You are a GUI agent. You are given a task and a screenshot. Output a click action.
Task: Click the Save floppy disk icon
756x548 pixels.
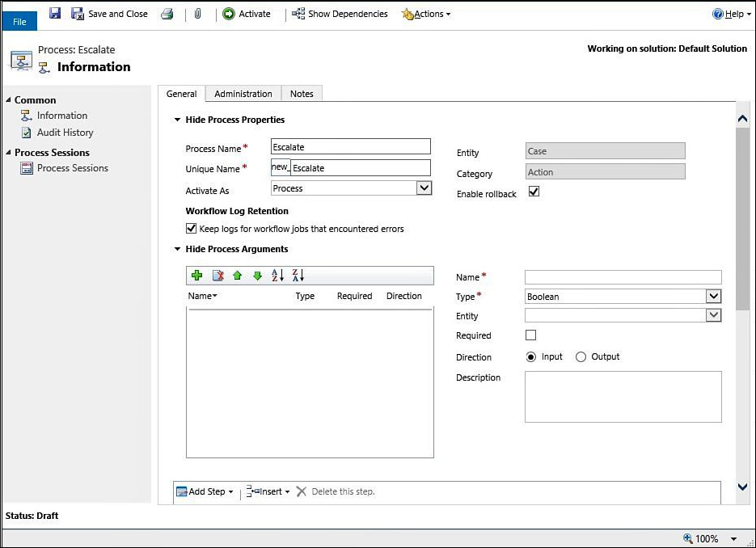click(55, 14)
